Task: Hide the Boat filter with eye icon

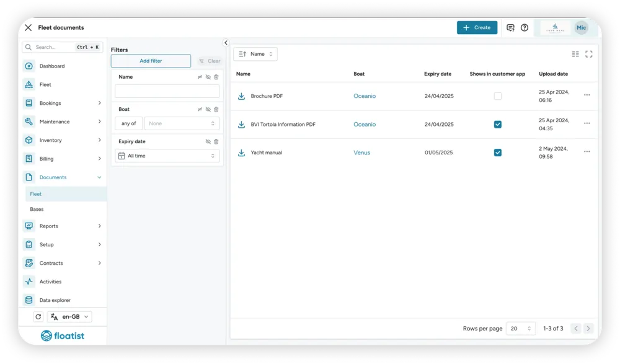Action: (x=208, y=110)
